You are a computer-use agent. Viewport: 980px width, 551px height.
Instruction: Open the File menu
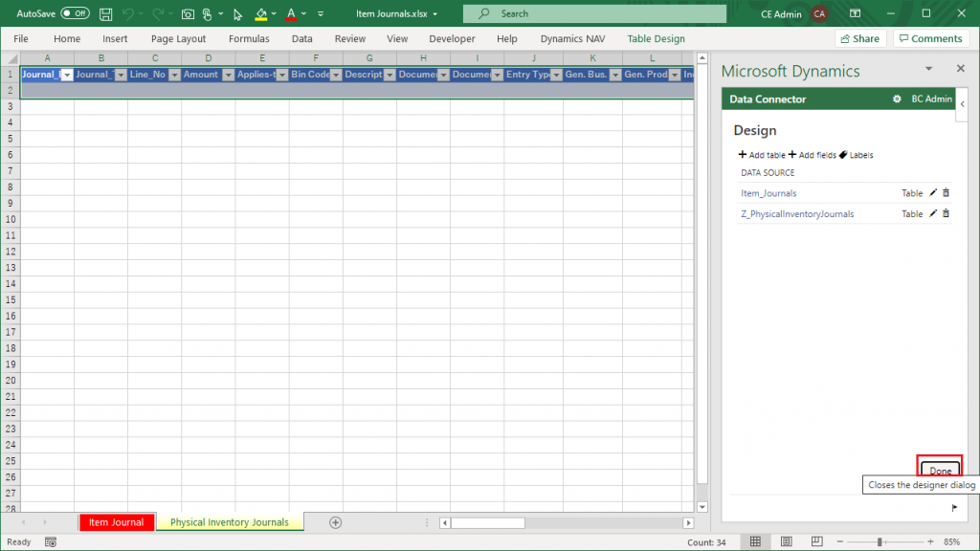21,38
